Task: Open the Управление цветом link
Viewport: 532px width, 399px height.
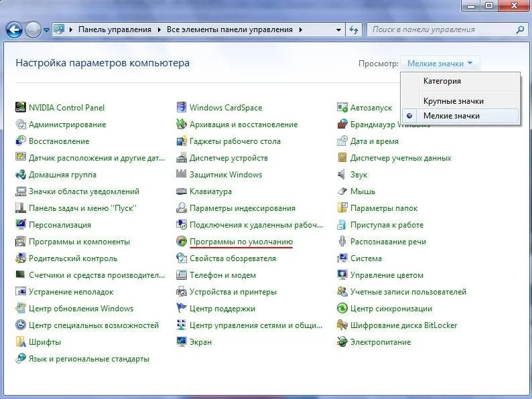Action: (x=387, y=275)
